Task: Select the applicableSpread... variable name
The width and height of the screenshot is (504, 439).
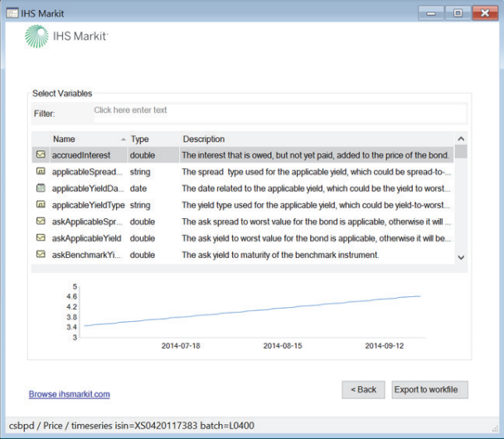Action: point(87,172)
